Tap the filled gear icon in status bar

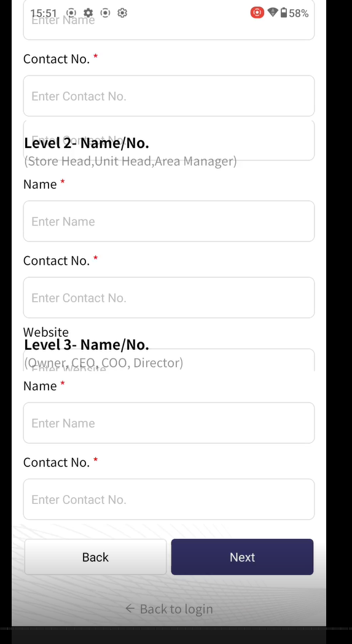pos(88,13)
